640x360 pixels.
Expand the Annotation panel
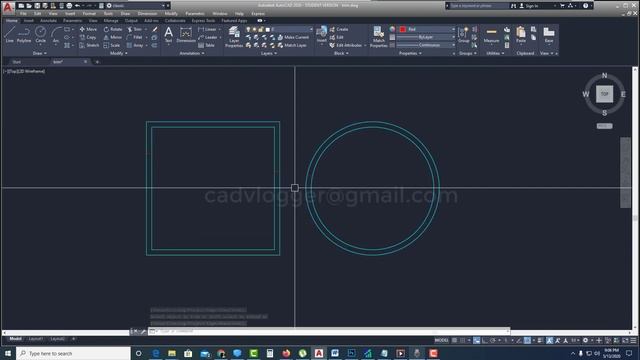tap(192, 53)
